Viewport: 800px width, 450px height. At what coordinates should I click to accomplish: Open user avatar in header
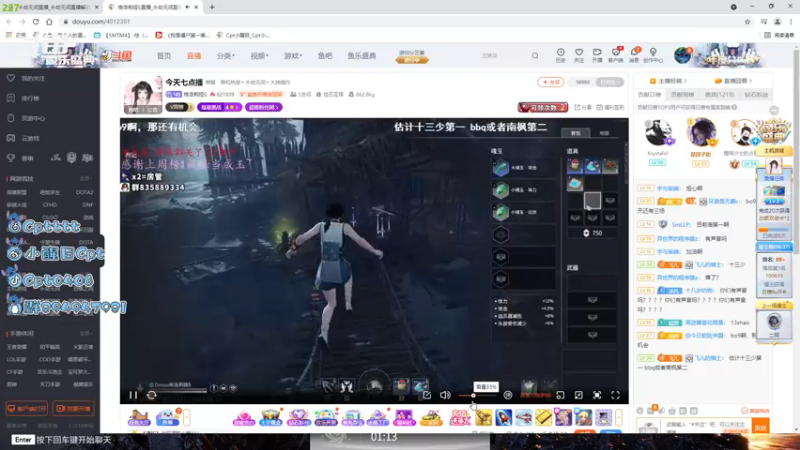[682, 55]
